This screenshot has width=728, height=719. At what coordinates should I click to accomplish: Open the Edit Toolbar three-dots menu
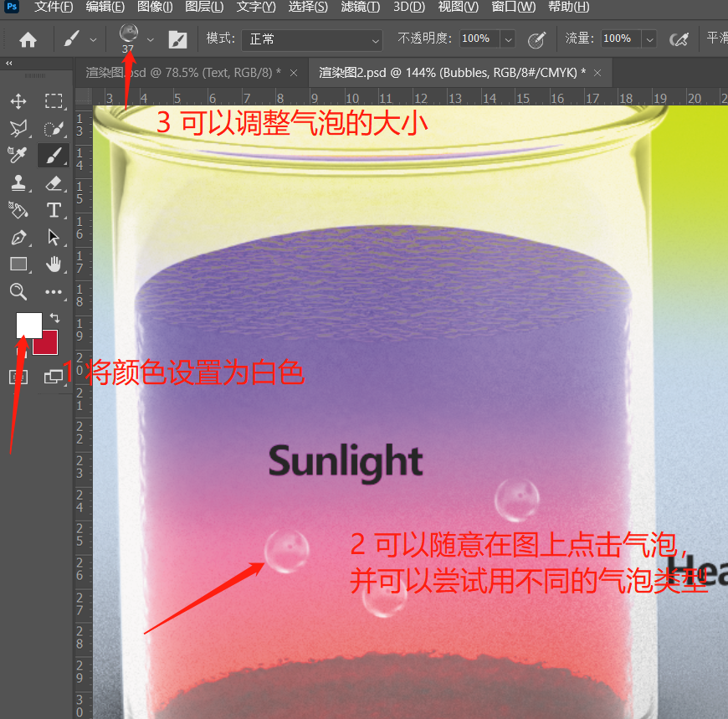[54, 291]
